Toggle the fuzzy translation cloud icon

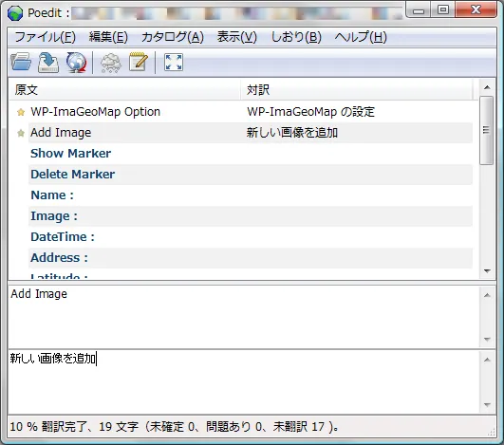pos(111,63)
